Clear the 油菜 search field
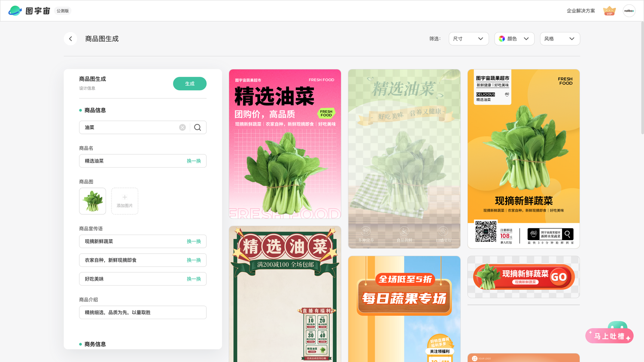The image size is (644, 362). click(x=182, y=127)
